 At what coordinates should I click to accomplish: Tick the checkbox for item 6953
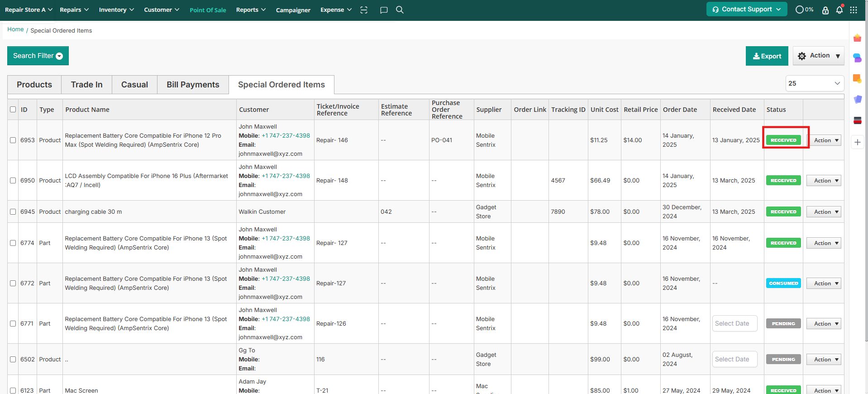tap(13, 140)
